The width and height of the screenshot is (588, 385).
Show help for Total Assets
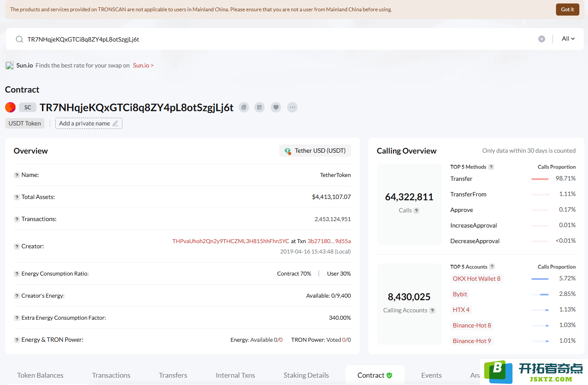(x=17, y=197)
